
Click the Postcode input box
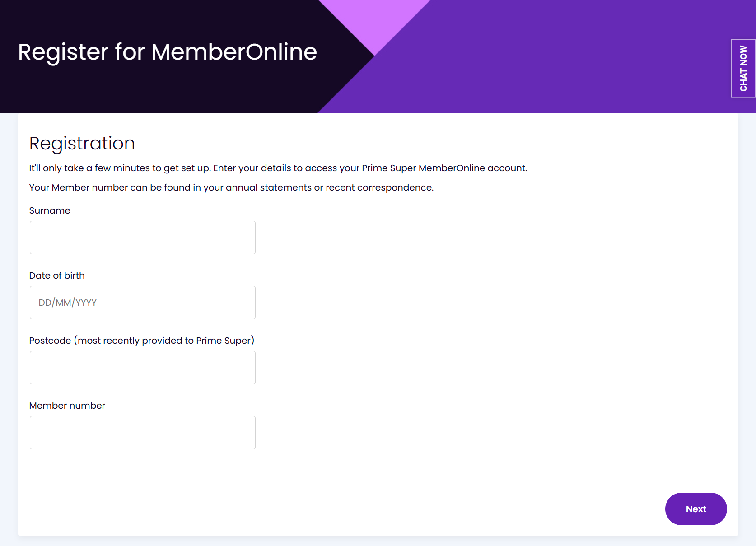142,368
